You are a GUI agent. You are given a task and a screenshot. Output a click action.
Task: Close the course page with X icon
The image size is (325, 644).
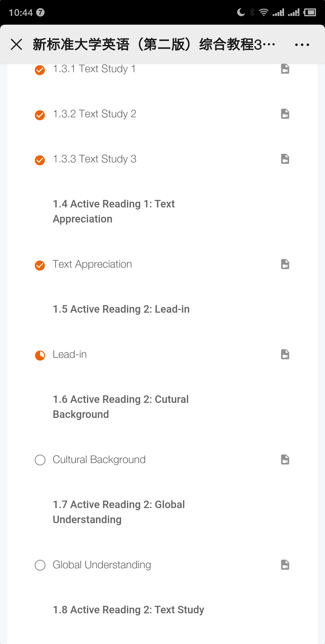coord(17,44)
